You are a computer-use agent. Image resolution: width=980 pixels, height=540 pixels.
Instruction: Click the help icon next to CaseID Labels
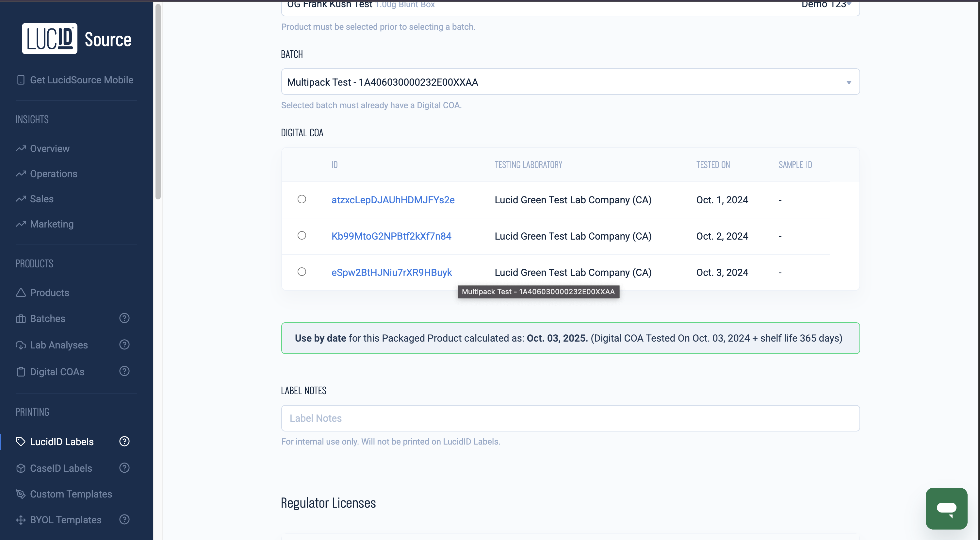(x=124, y=468)
